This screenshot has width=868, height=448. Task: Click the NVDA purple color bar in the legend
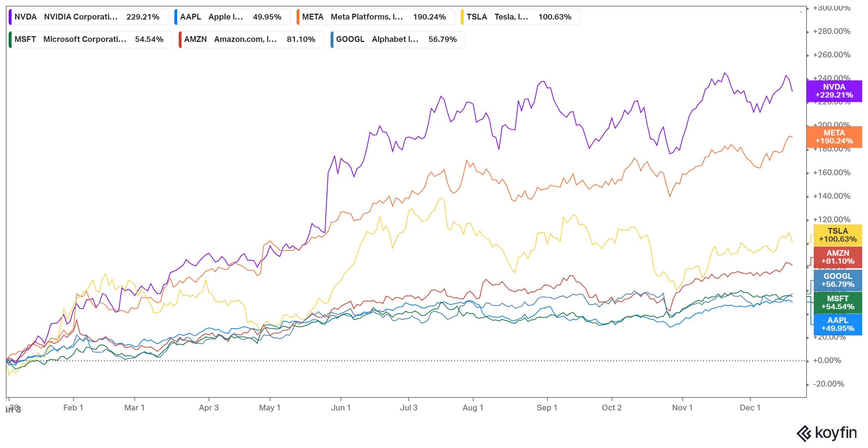[x=10, y=17]
